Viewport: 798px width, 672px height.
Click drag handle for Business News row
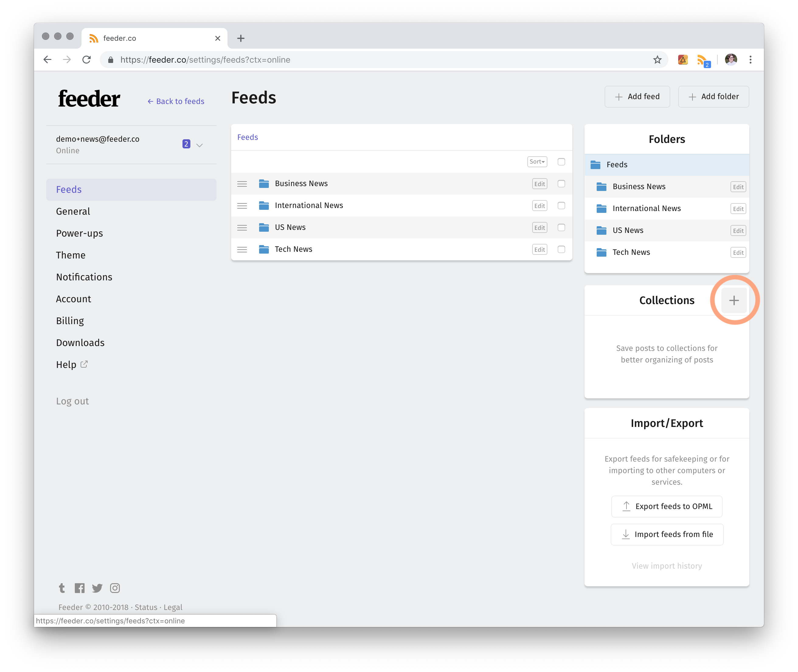(242, 184)
